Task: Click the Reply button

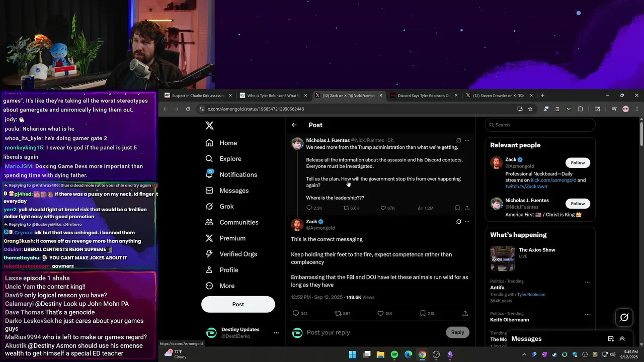Action: point(457,332)
